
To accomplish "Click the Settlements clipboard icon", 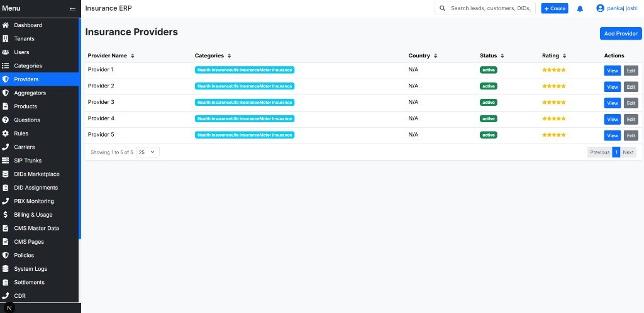I will (x=5, y=283).
